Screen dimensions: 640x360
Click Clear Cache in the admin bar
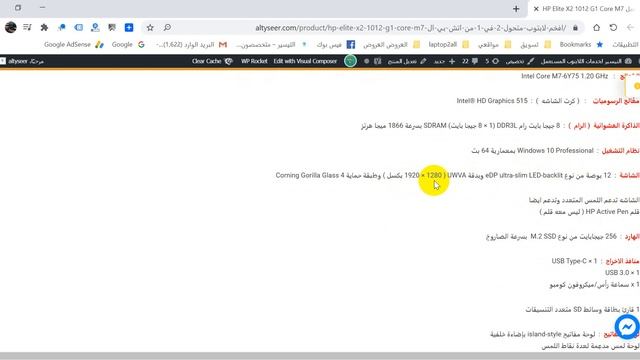point(212,61)
